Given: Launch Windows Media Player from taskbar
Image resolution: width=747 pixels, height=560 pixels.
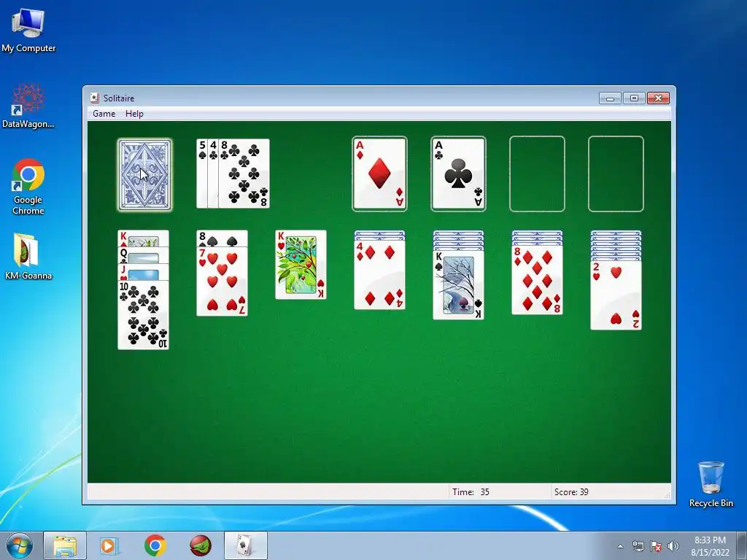Looking at the screenshot, I should coord(109,545).
